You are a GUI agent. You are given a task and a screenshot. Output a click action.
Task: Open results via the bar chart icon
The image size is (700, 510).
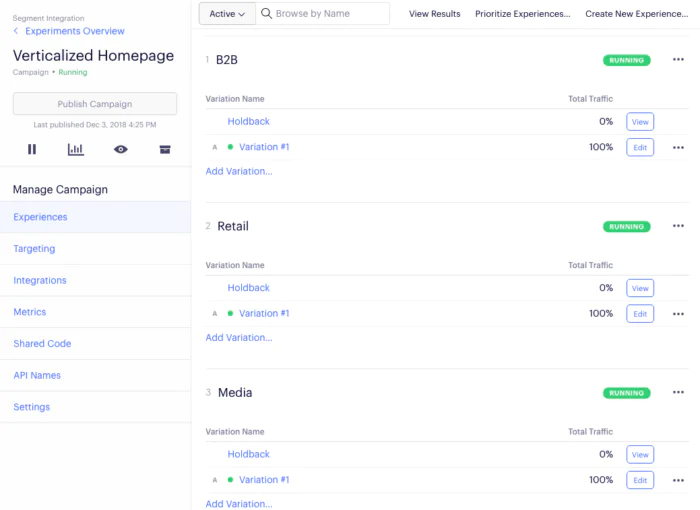76,149
